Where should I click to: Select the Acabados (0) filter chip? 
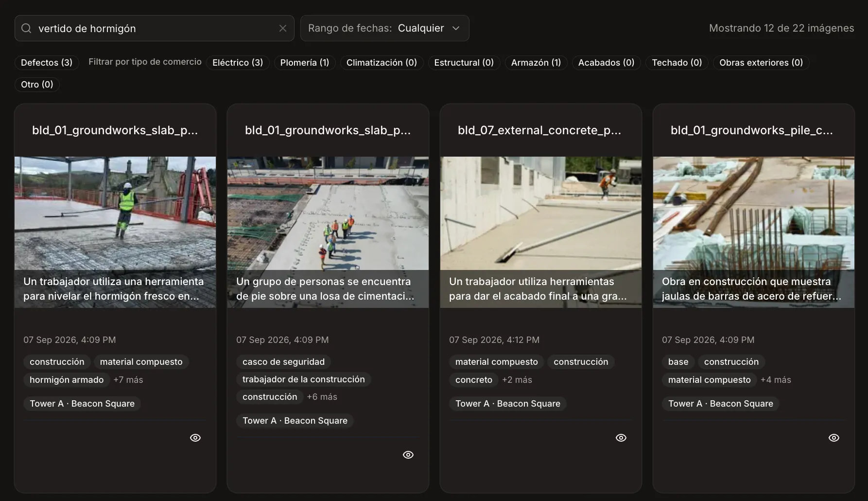tap(606, 63)
